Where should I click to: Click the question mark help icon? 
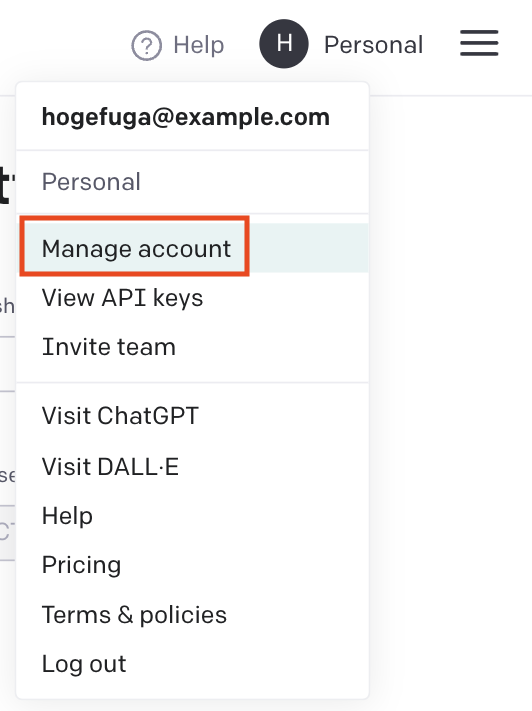pos(146,45)
